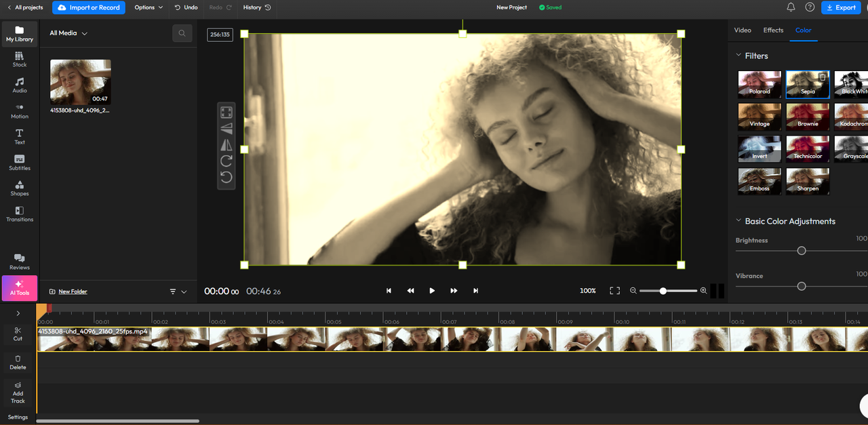The height and width of the screenshot is (425, 868).
Task: Select the 4153808-uhd media thumbnail in library
Action: tap(81, 82)
